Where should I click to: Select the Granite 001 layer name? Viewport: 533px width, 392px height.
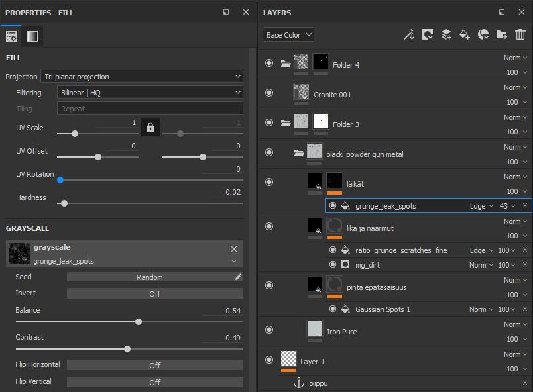click(x=332, y=95)
